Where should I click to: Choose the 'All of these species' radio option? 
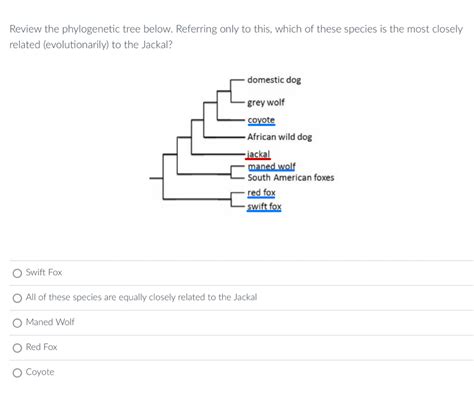[x=17, y=298]
